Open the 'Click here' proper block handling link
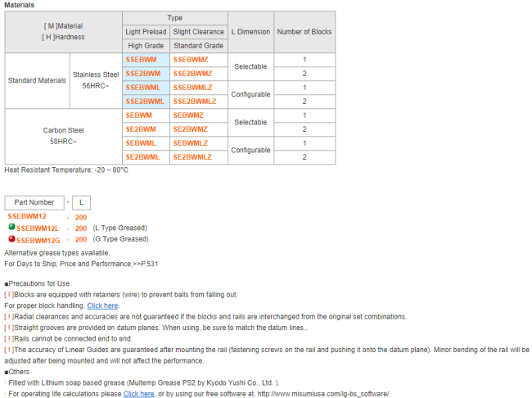This screenshot has width=532, height=398. 102,305
